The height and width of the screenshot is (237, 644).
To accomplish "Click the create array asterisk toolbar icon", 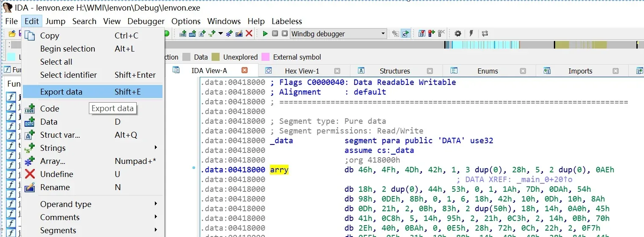I will (229, 33).
